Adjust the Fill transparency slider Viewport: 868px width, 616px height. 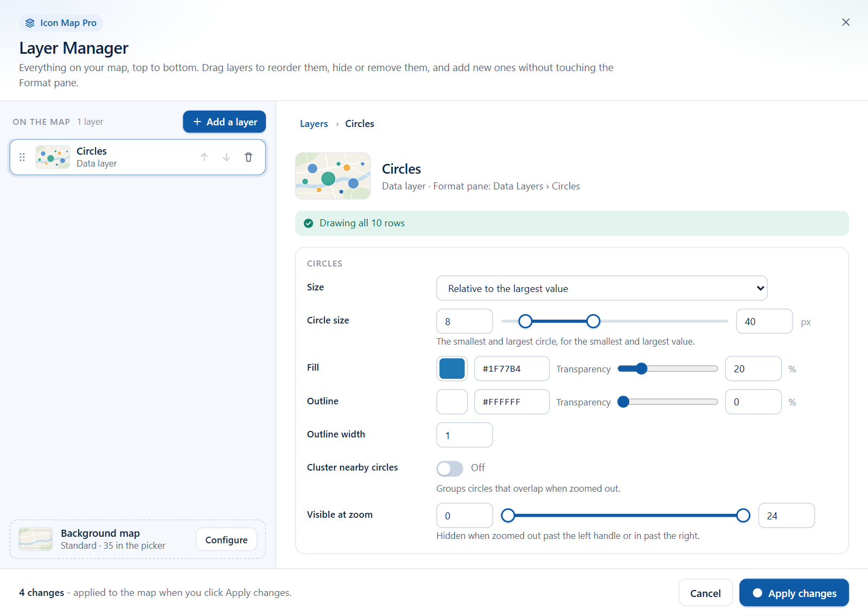coord(668,369)
